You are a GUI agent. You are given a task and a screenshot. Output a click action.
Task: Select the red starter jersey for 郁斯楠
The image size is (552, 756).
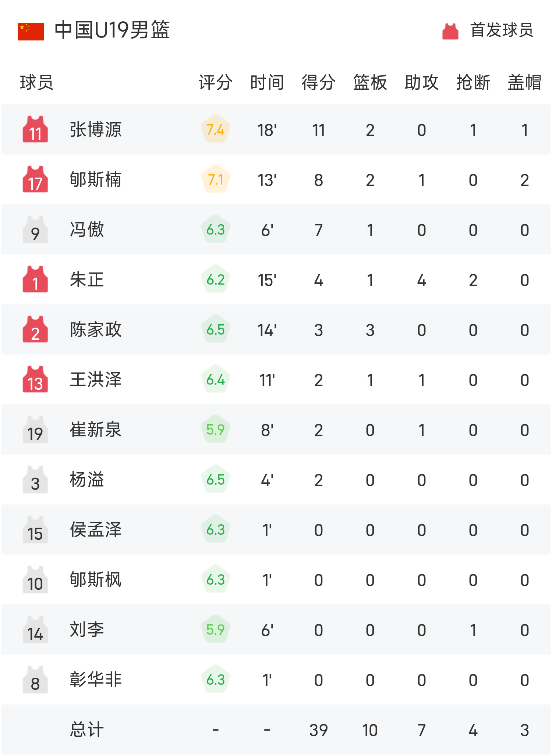tap(35, 180)
